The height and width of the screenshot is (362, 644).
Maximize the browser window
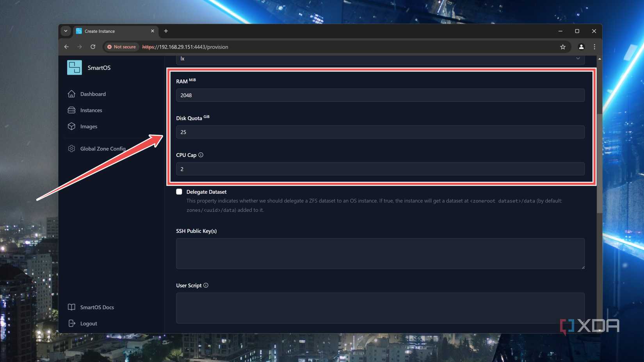tap(577, 31)
